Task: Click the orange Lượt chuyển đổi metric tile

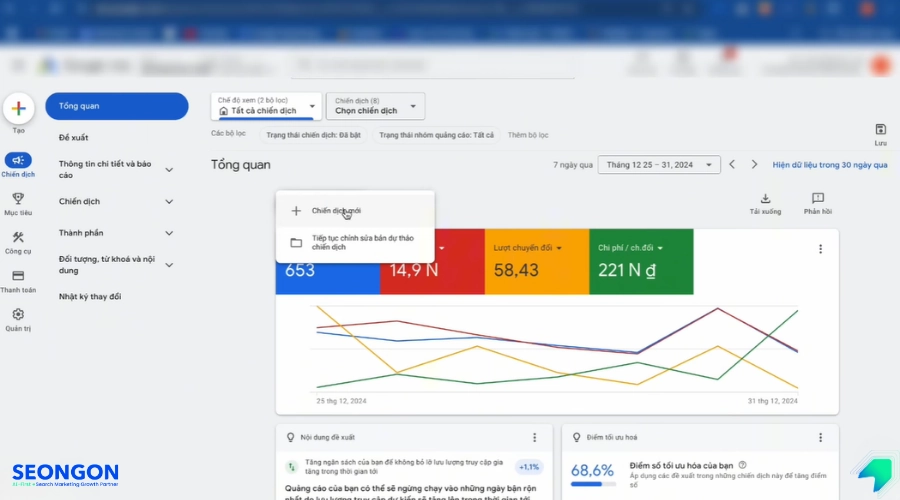Action: tap(537, 262)
